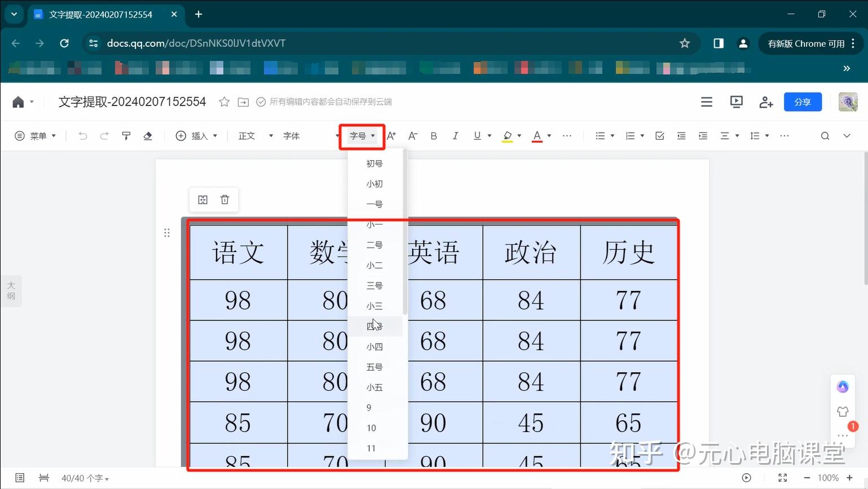Image resolution: width=868 pixels, height=489 pixels.
Task: Star this document with the favorite icon
Action: (224, 102)
